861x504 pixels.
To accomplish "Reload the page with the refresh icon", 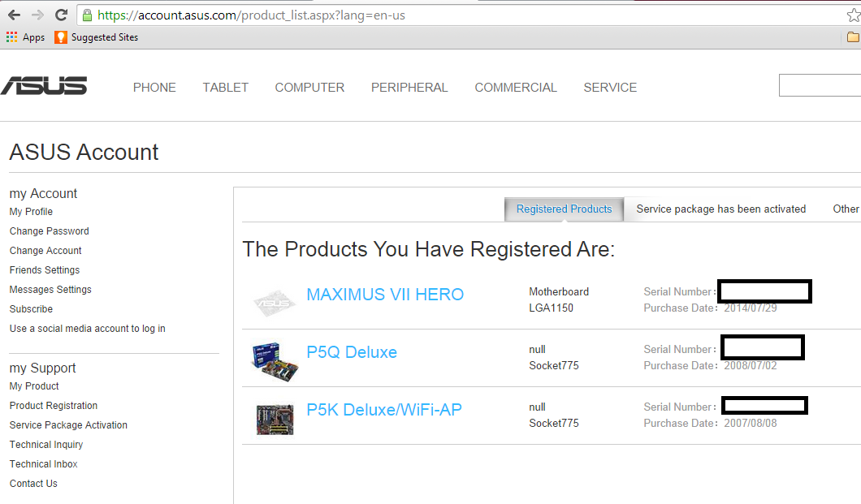I will (x=61, y=15).
